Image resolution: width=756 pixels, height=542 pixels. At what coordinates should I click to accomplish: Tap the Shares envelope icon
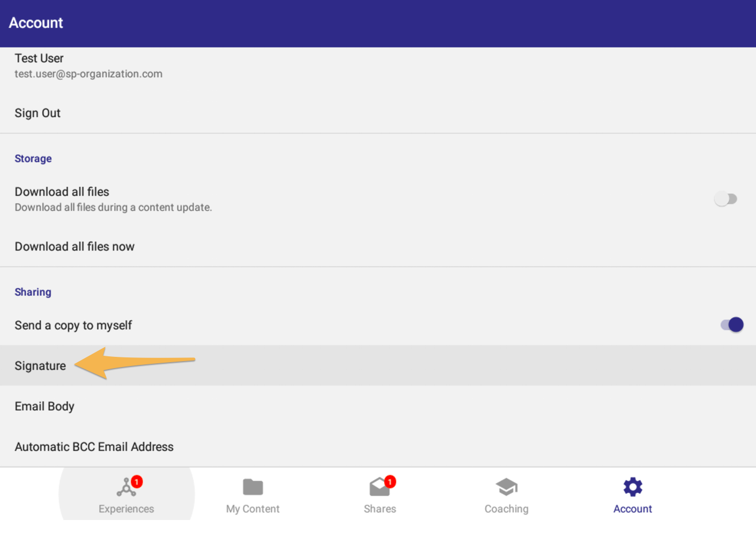pos(379,487)
